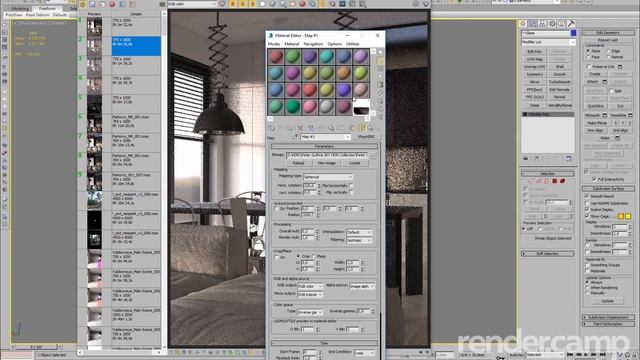Select the red material sample sphere
This screenshot has width=640, height=360.
tap(310, 90)
